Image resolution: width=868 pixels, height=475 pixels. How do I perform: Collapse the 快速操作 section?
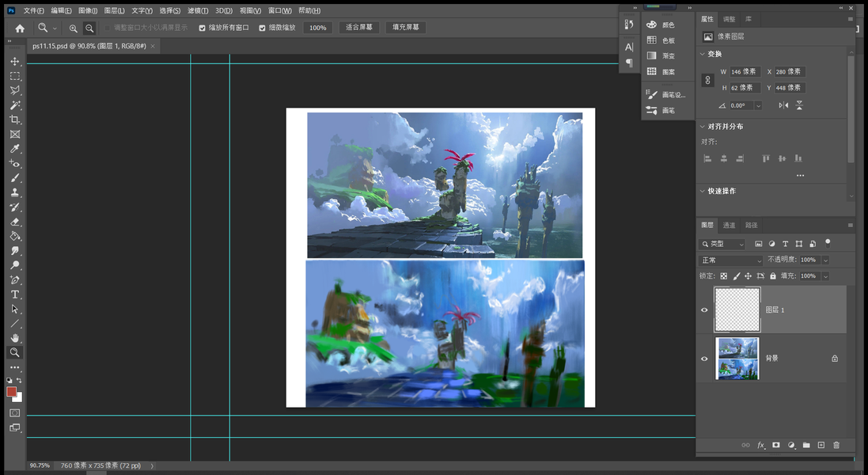703,191
